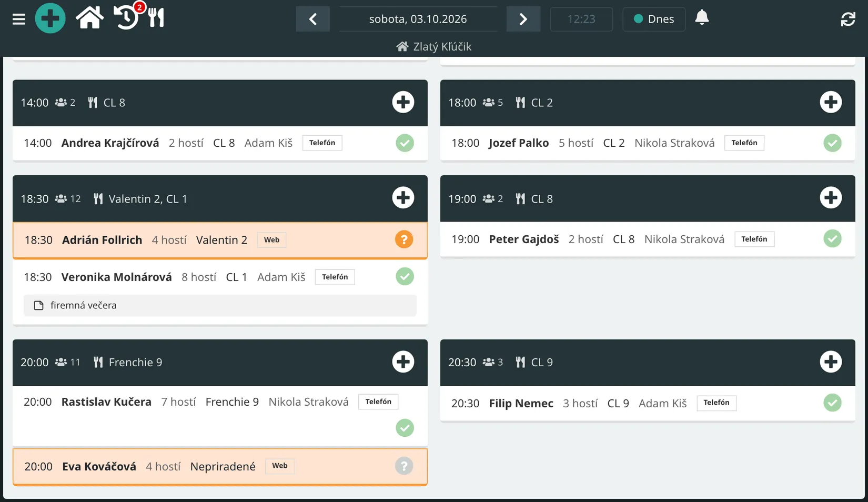This screenshot has height=502, width=868.
Task: Toggle confirmed checkmark for Filip Nemec
Action: click(x=832, y=403)
